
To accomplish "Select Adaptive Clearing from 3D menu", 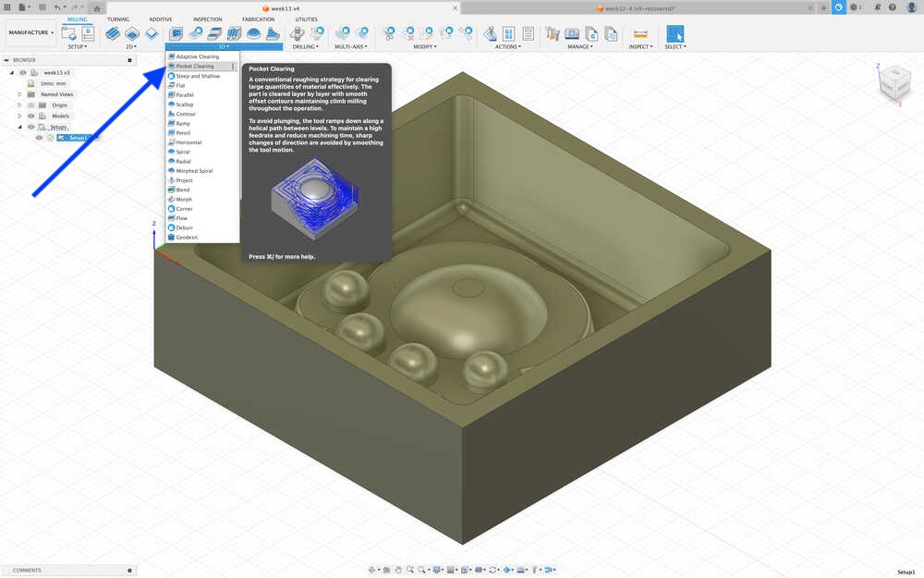I will coord(202,56).
